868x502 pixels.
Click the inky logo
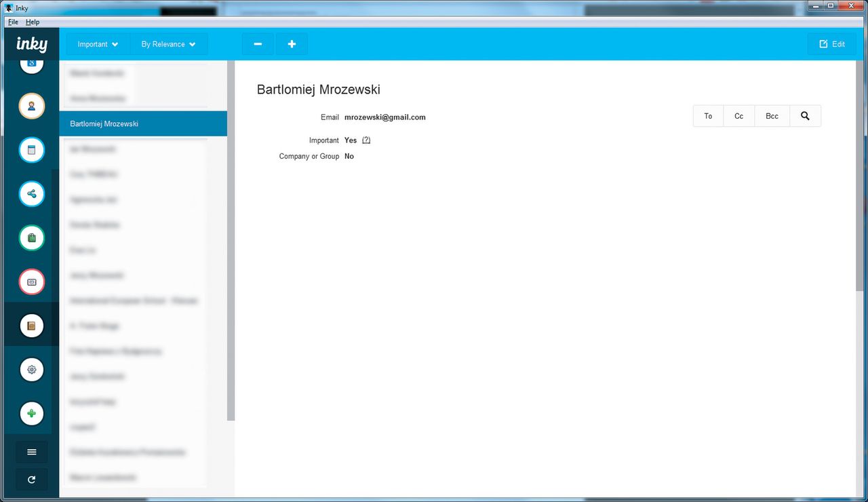(x=32, y=45)
